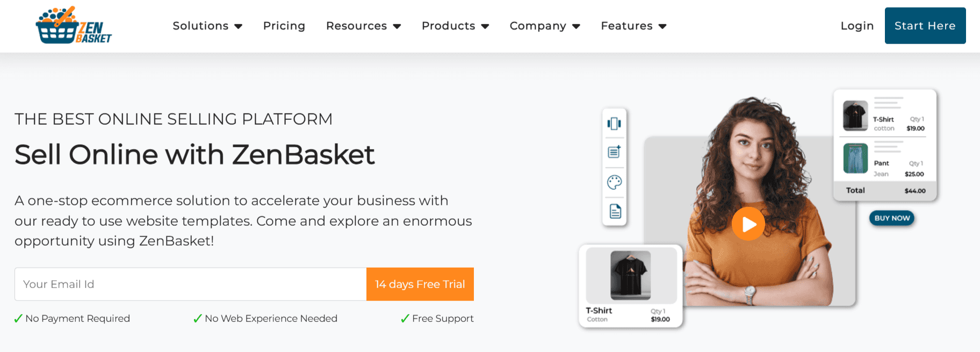This screenshot has height=352, width=980.
Task: Focus the Your Email Id field
Action: (190, 284)
